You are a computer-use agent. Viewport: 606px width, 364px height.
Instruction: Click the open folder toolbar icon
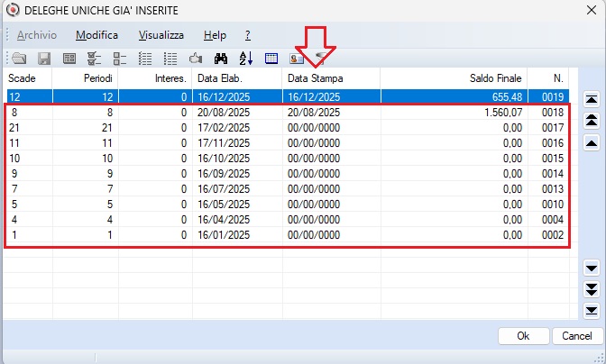[19, 59]
